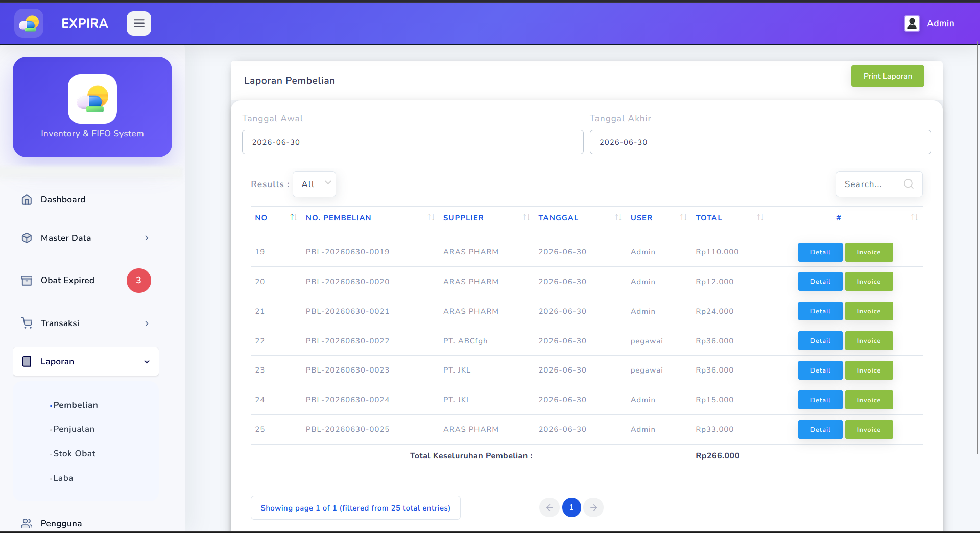Click the Master Data cube icon
This screenshot has height=533, width=980.
click(27, 238)
